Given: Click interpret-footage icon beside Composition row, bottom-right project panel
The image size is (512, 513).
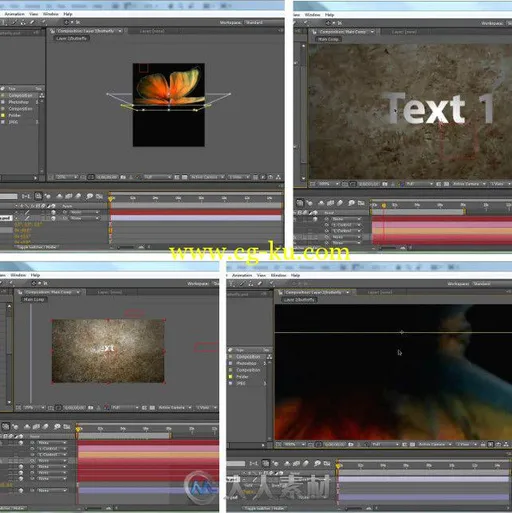Looking at the screenshot, I should [269, 357].
